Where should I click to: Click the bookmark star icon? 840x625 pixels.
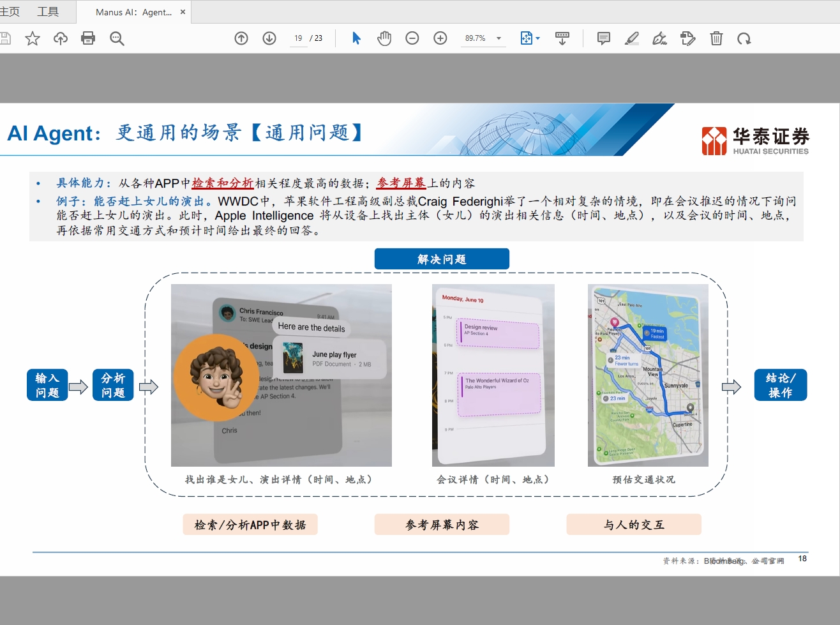pyautogui.click(x=33, y=39)
